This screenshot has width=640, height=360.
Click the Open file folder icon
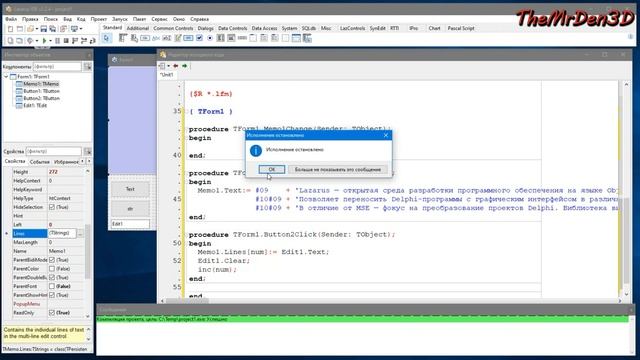(x=30, y=29)
